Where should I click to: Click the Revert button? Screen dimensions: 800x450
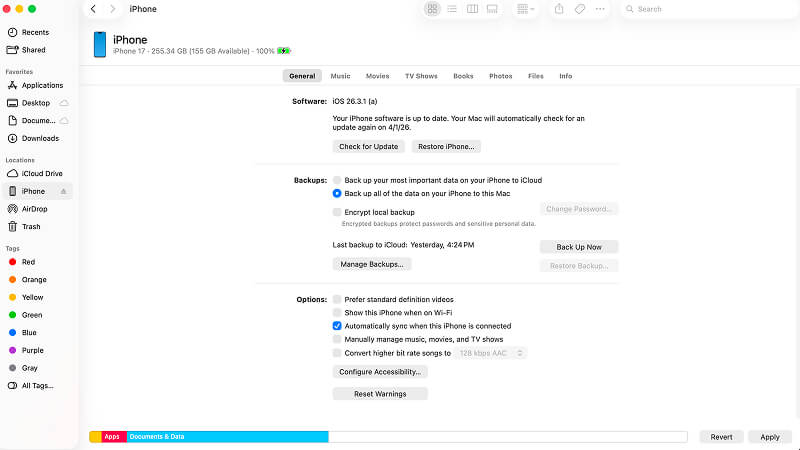pyautogui.click(x=721, y=437)
